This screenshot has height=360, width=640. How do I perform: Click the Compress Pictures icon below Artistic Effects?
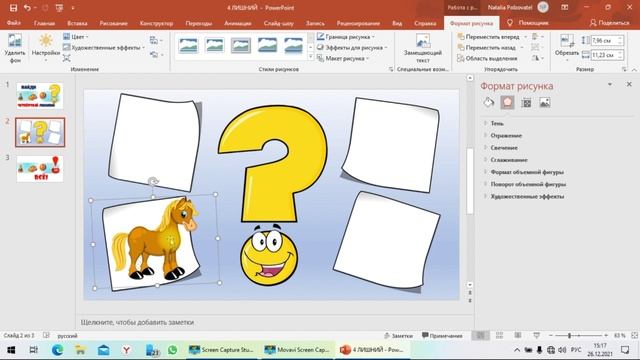67,58
